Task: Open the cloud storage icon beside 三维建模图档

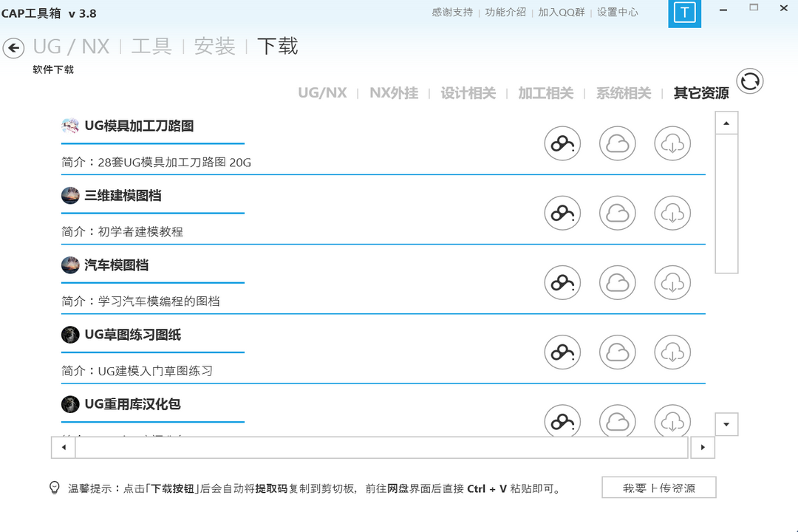Action: [x=617, y=213]
